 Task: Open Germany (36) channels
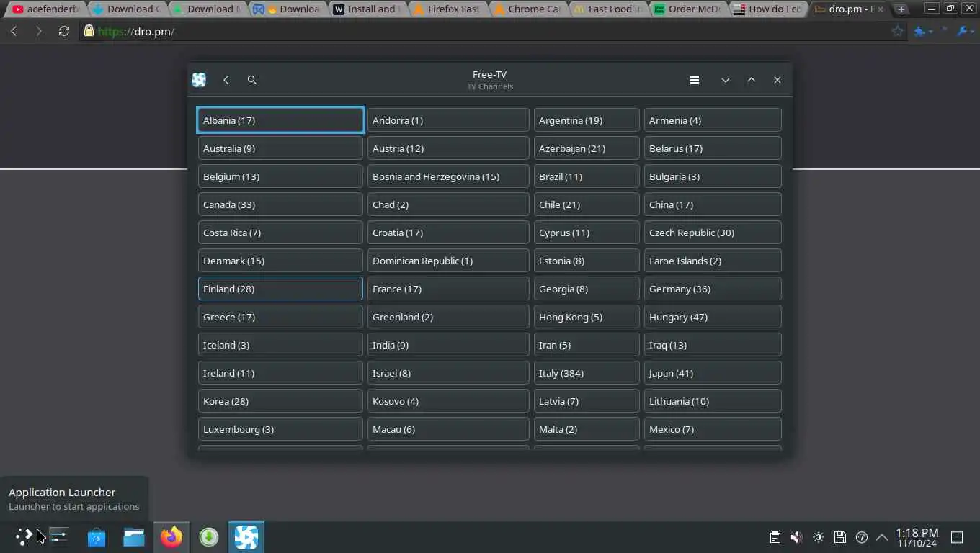coord(713,289)
